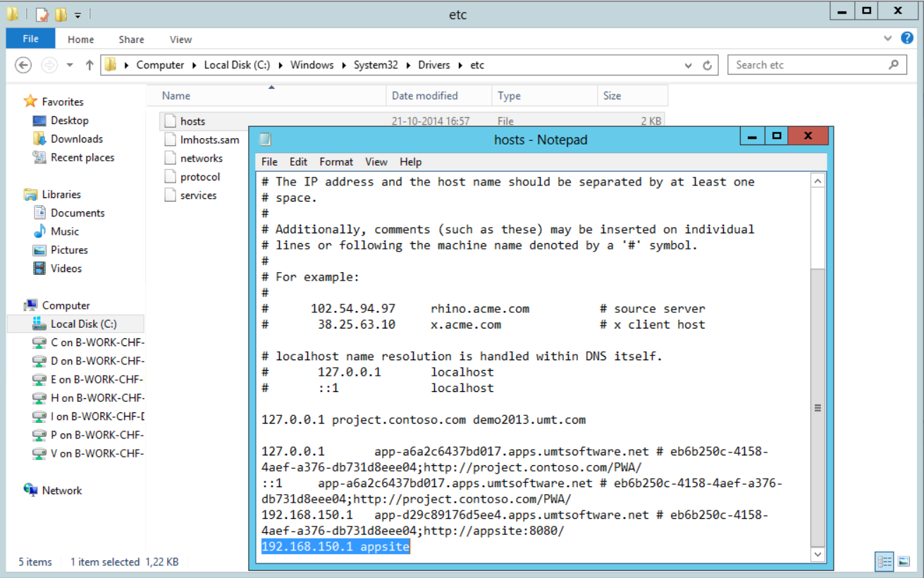Click the New folder icon in Explorer's title bar
This screenshot has width=924, height=578.
point(61,13)
